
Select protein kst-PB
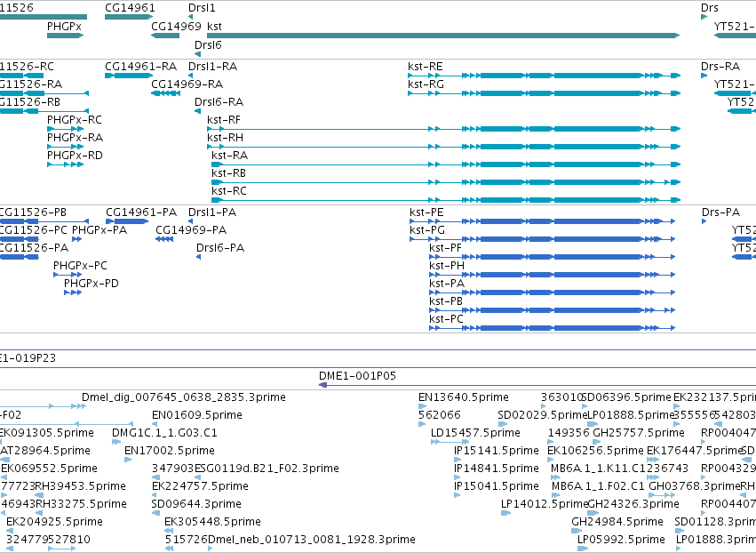click(x=552, y=310)
